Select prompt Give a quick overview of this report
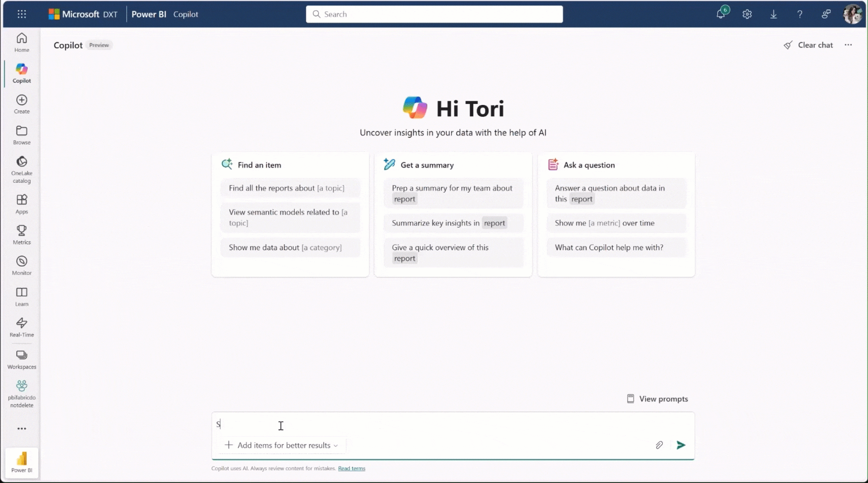Screen dimensions: 868x483 (x=453, y=253)
